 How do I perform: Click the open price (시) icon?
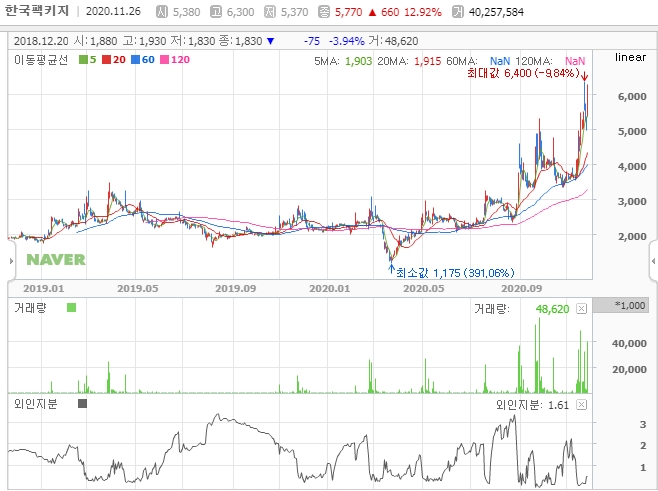(x=162, y=12)
